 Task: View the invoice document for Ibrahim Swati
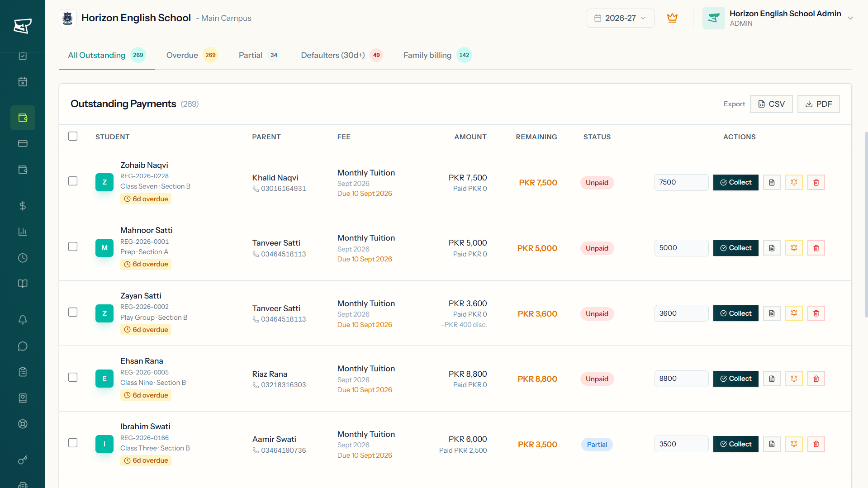coord(772,444)
